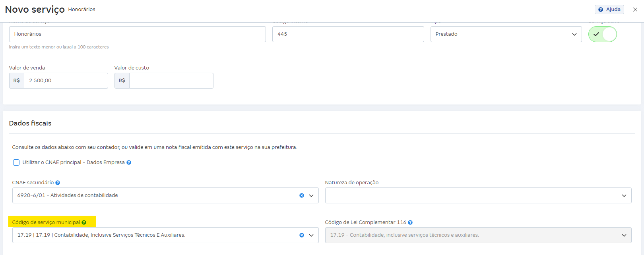Viewport: 644px width, 255px height.
Task: Expand the CNAE secundário dropdown arrow
Action: pyautogui.click(x=311, y=195)
